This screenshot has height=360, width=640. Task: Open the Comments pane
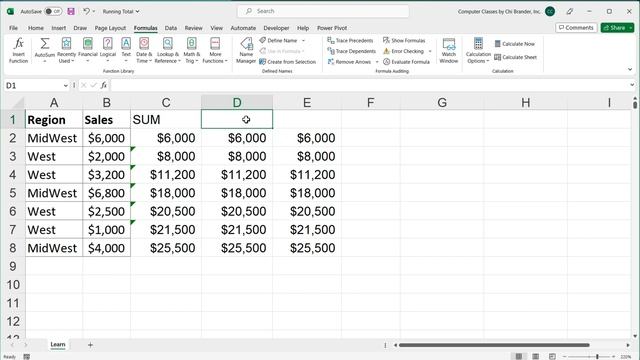576,27
